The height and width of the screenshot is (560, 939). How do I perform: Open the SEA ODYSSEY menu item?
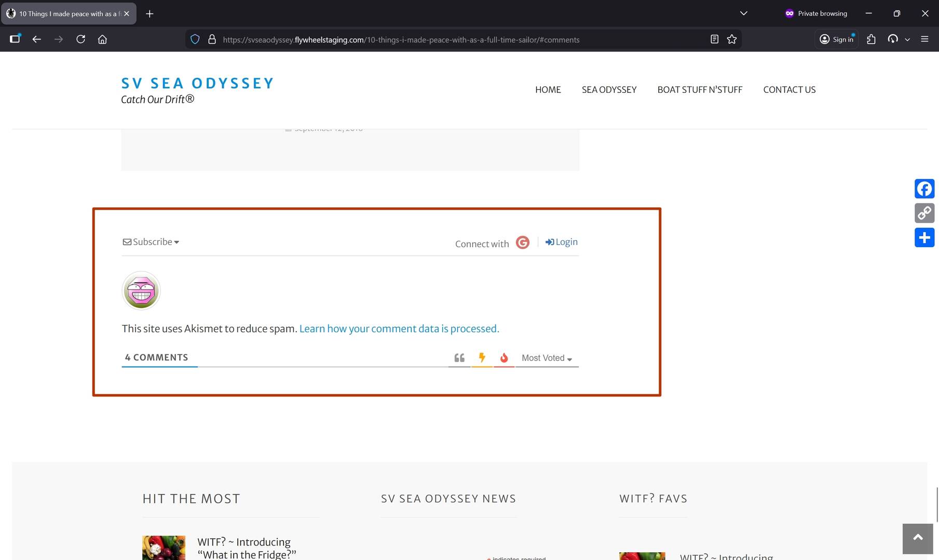point(609,90)
